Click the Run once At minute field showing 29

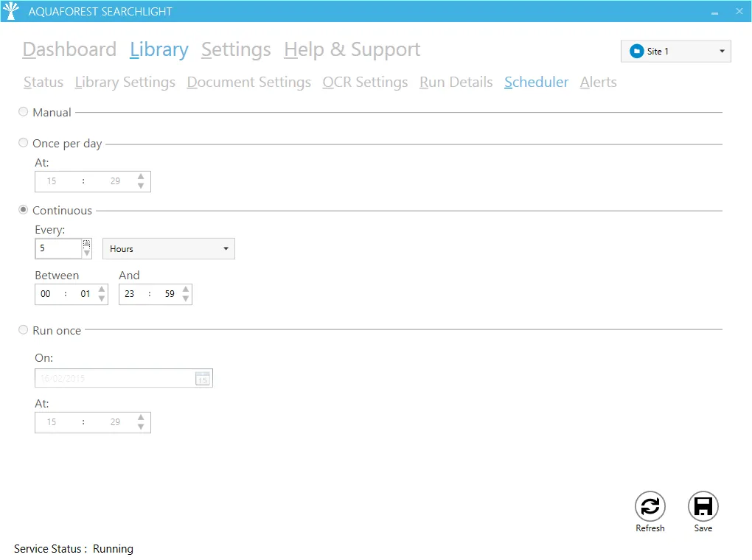(x=115, y=422)
